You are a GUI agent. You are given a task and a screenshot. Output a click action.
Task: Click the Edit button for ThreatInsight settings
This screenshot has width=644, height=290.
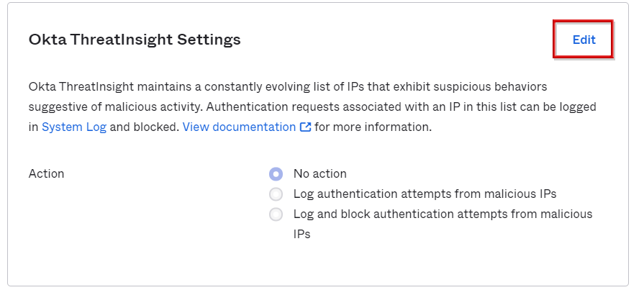tap(584, 40)
